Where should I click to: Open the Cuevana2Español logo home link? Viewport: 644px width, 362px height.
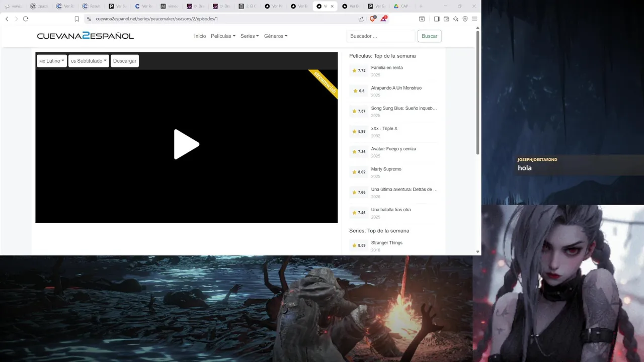click(85, 36)
